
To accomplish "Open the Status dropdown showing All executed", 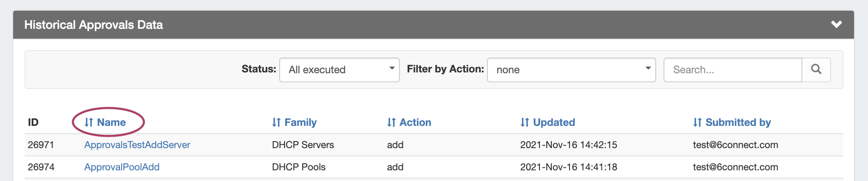I will [x=339, y=70].
